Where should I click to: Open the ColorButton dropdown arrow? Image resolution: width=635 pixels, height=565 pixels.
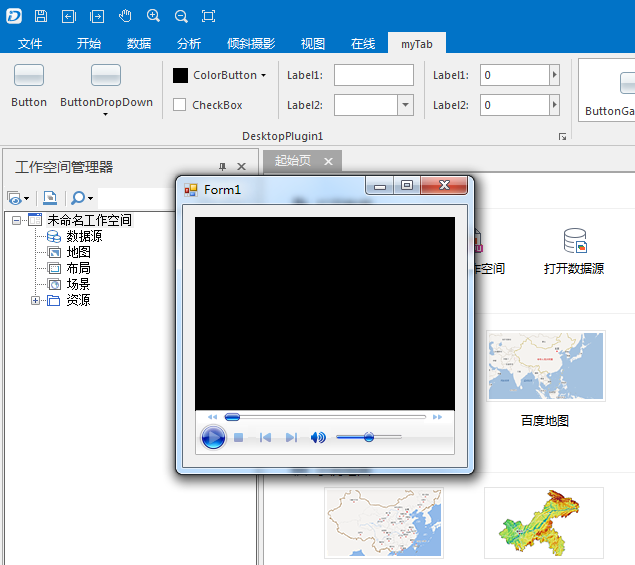264,76
